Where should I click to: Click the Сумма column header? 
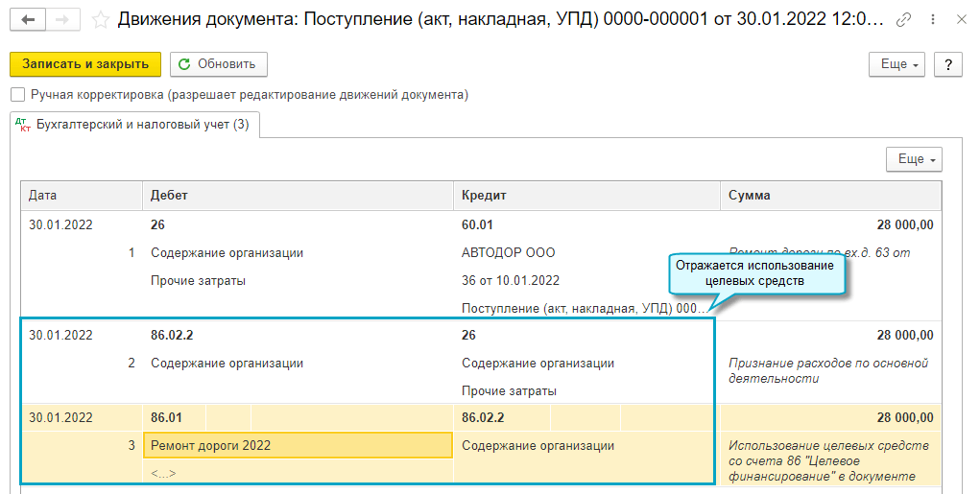830,196
